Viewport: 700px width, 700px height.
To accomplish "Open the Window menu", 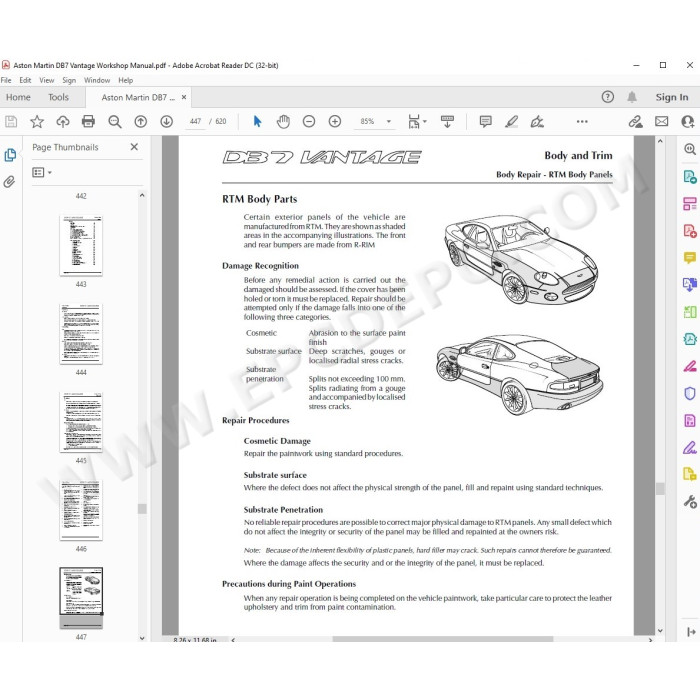I will click(97, 80).
